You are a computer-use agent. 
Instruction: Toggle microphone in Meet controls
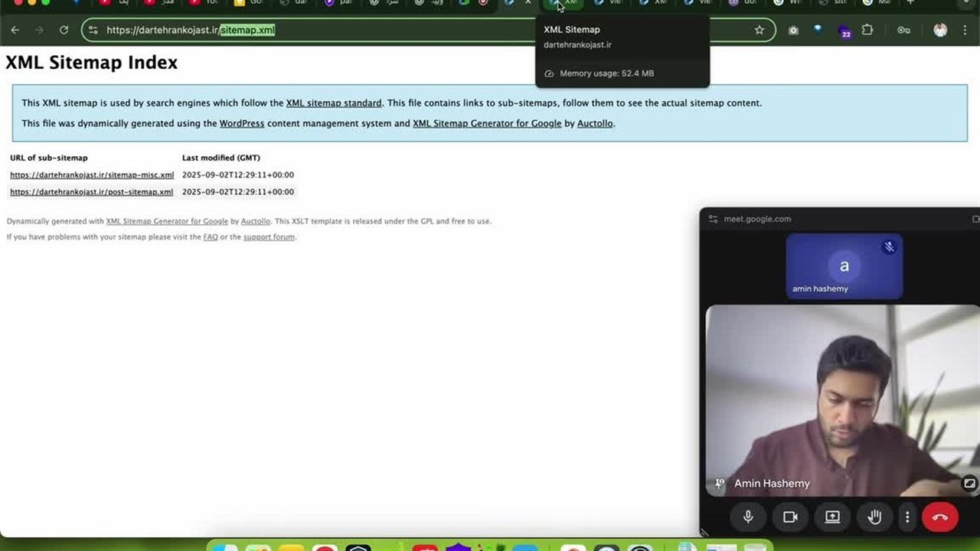pyautogui.click(x=748, y=517)
